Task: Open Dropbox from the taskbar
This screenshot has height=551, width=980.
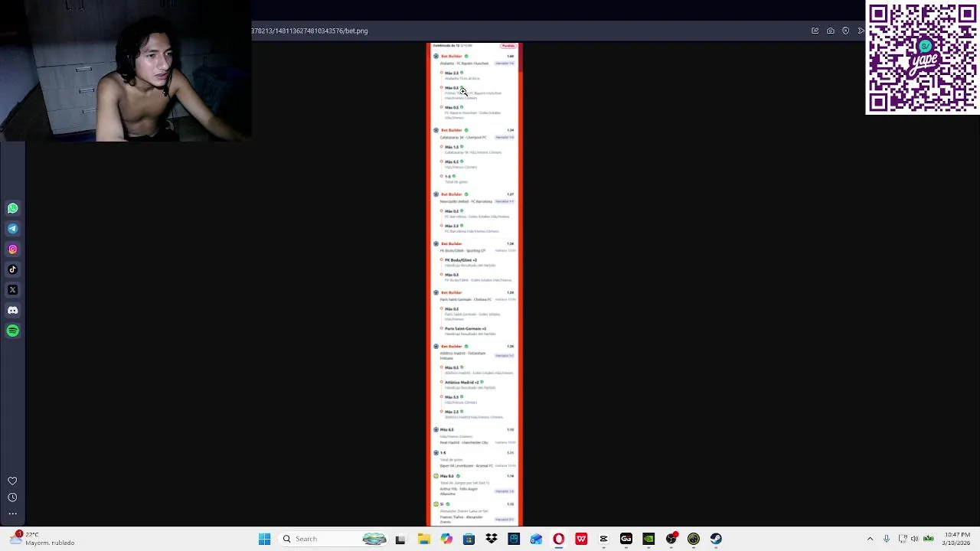Action: click(492, 539)
